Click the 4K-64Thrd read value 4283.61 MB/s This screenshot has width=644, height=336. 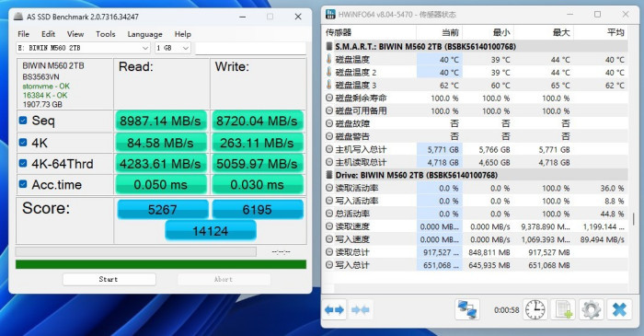[161, 164]
